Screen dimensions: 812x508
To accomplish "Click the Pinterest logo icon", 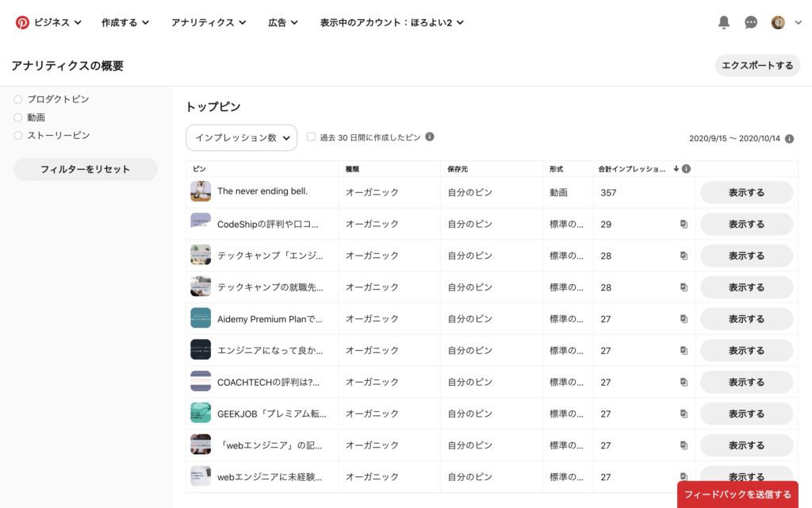I will [x=22, y=22].
